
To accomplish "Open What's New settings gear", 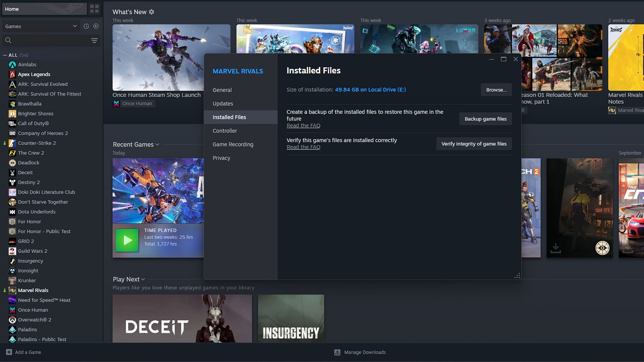I will [152, 12].
